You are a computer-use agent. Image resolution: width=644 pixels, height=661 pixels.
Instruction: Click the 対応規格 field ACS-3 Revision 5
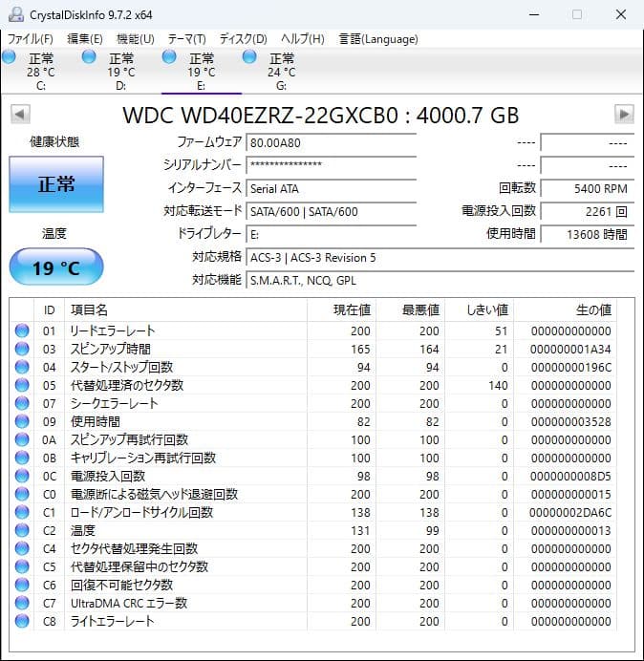point(440,257)
